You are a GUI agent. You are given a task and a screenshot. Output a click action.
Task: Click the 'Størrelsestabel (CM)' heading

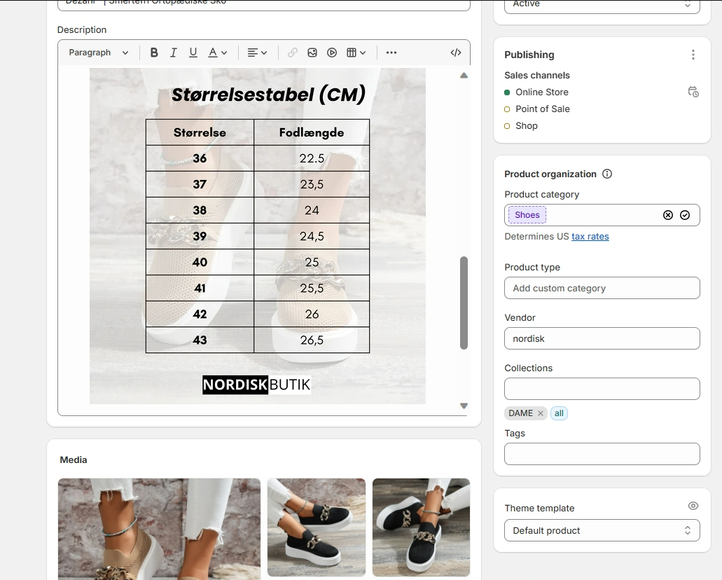tap(268, 94)
